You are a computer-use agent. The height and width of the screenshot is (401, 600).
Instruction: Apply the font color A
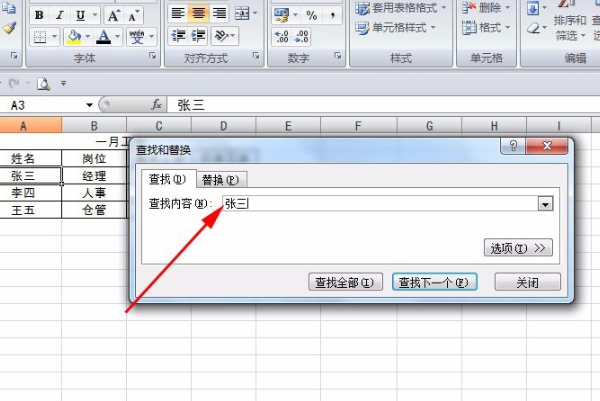[103, 37]
